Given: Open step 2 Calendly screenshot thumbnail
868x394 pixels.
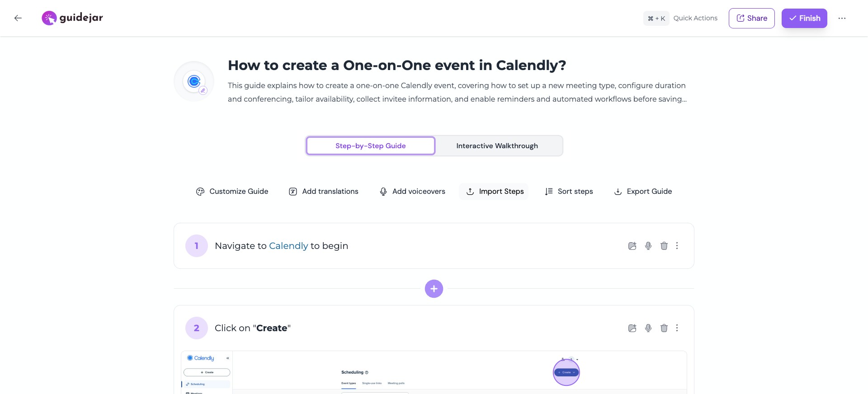Looking at the screenshot, I should click(x=434, y=373).
